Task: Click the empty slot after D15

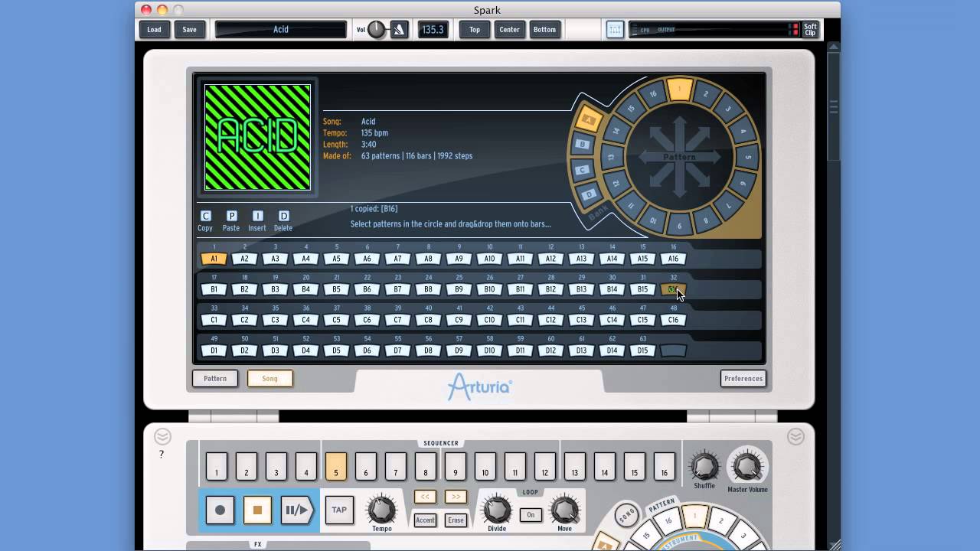Action: [673, 350]
